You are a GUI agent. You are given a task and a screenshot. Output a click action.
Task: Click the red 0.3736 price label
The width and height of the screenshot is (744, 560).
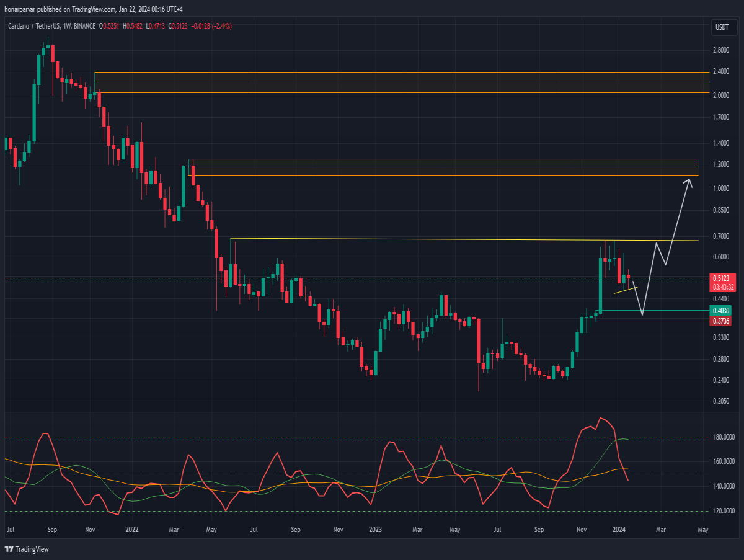720,321
